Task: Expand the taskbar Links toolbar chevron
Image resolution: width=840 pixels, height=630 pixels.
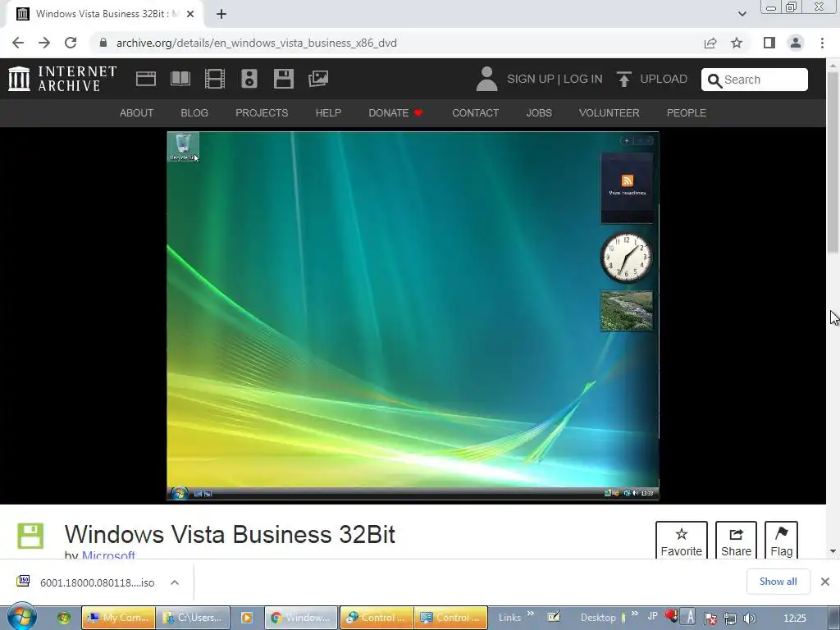Action: (x=531, y=614)
